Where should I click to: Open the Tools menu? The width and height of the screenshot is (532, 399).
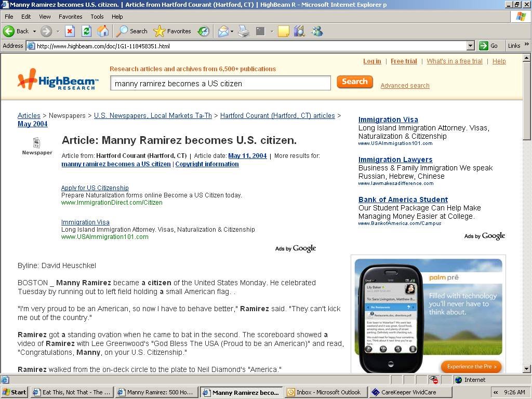[x=97, y=17]
